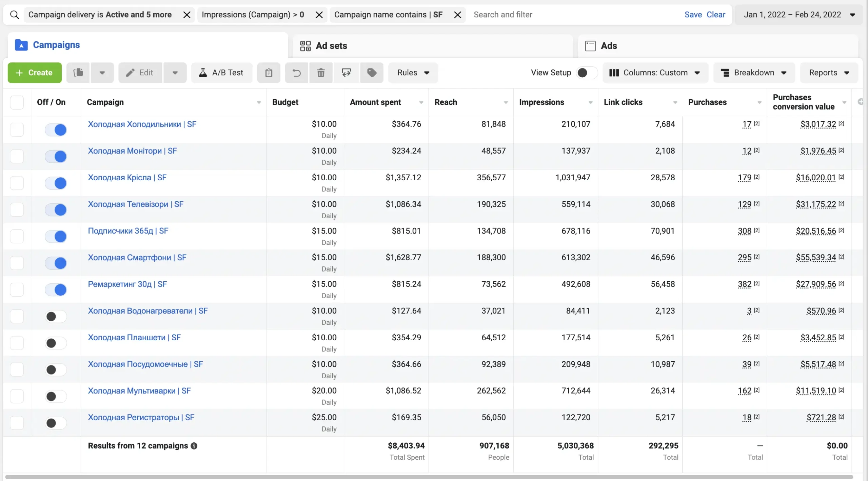Check the select-all header checkbox
This screenshot has width=868, height=481.
tap(17, 102)
